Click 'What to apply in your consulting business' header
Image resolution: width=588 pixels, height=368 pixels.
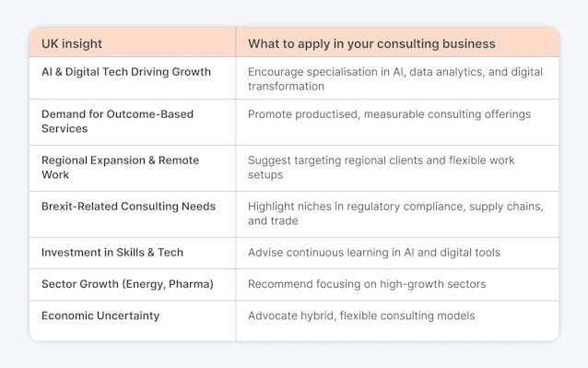click(371, 44)
